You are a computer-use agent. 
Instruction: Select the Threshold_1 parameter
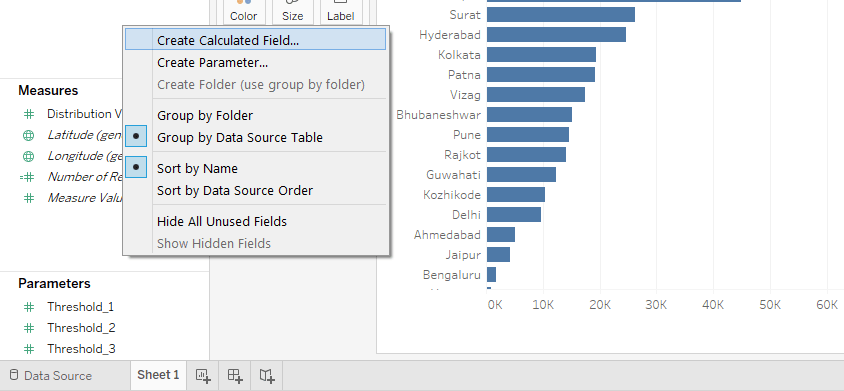81,307
